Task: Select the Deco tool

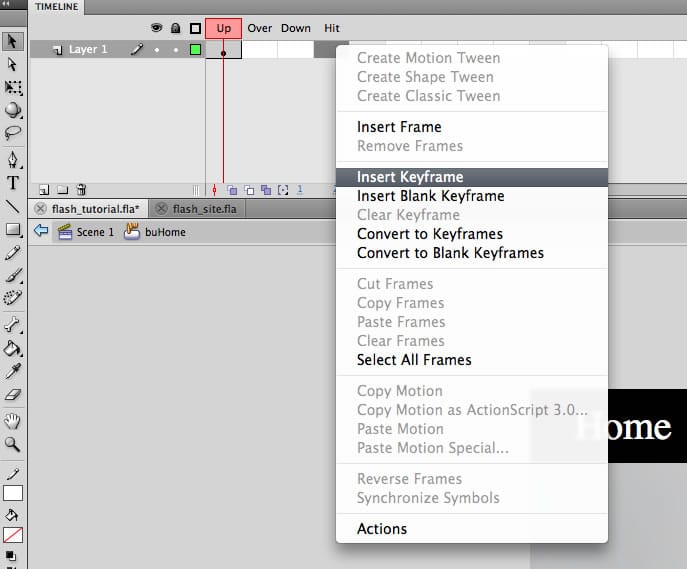Action: click(x=13, y=297)
